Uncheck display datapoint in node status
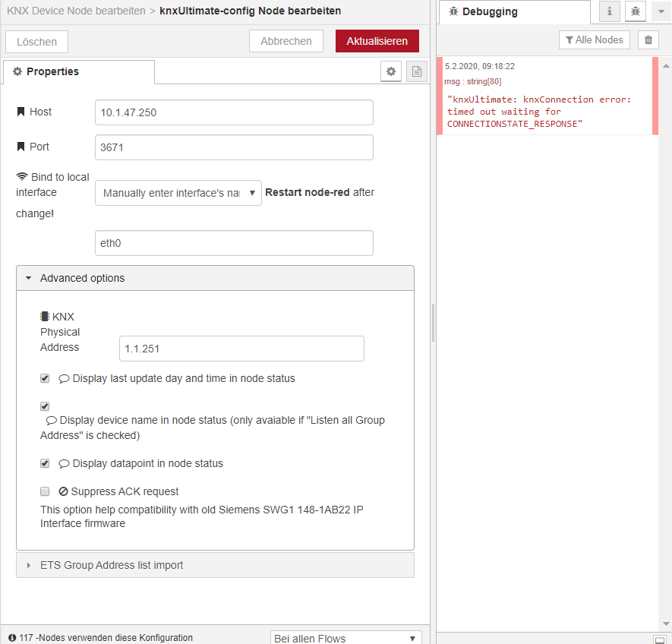 pyautogui.click(x=44, y=463)
